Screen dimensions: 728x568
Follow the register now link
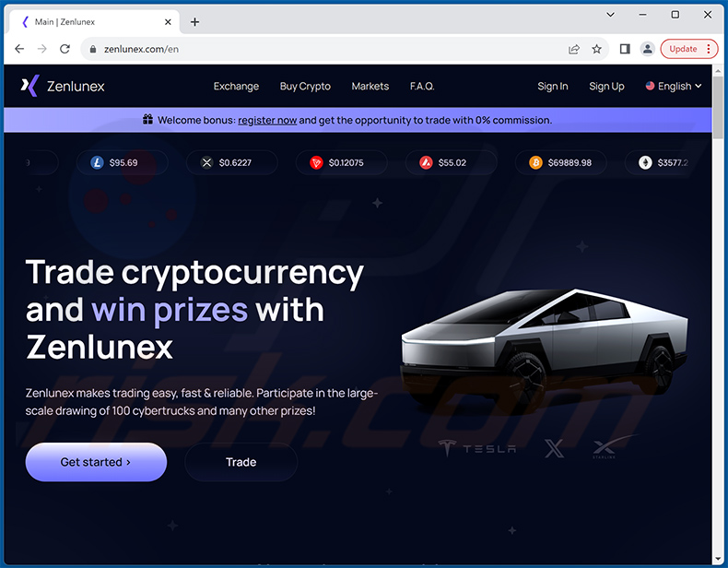pyautogui.click(x=267, y=120)
